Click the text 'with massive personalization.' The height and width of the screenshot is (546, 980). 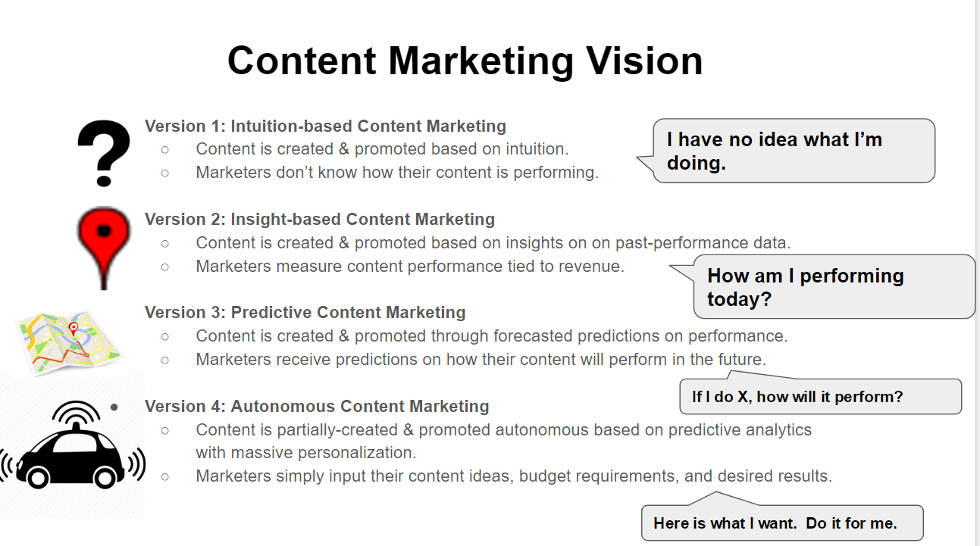(x=306, y=453)
